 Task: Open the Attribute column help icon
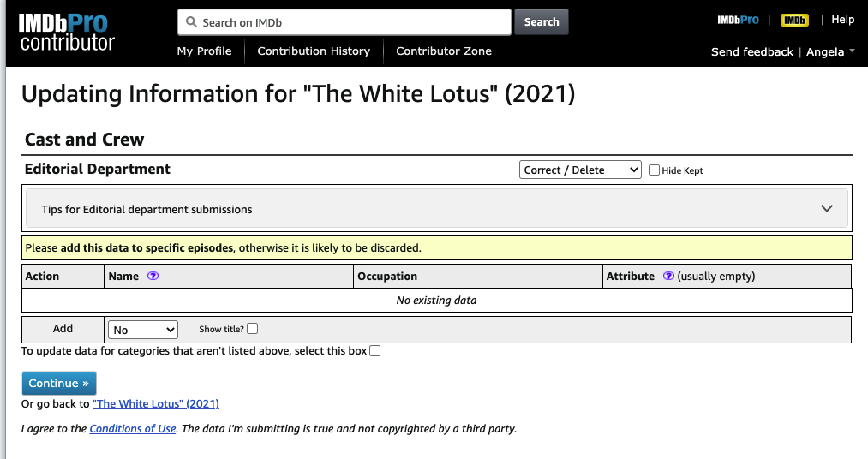668,277
